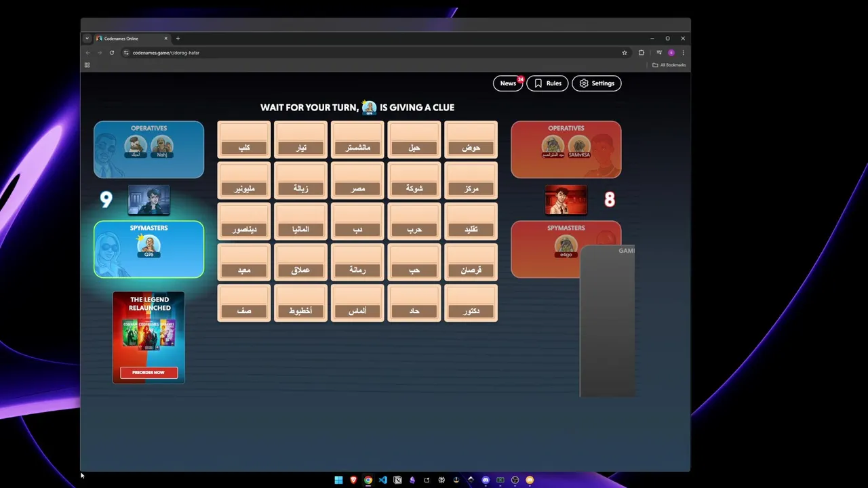Select the word card مليونير

[x=244, y=180]
